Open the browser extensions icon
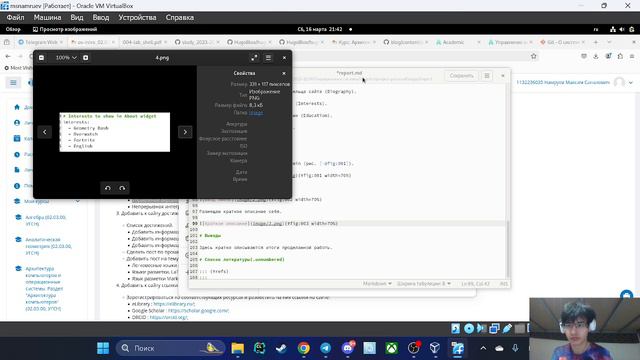Viewport: 640px width, 360px height. pyautogui.click(x=620, y=56)
